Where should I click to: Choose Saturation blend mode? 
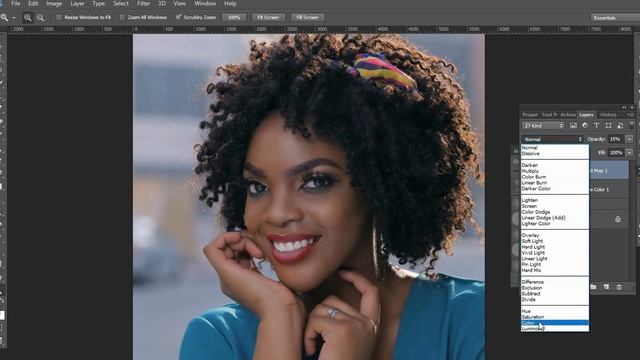(x=555, y=317)
